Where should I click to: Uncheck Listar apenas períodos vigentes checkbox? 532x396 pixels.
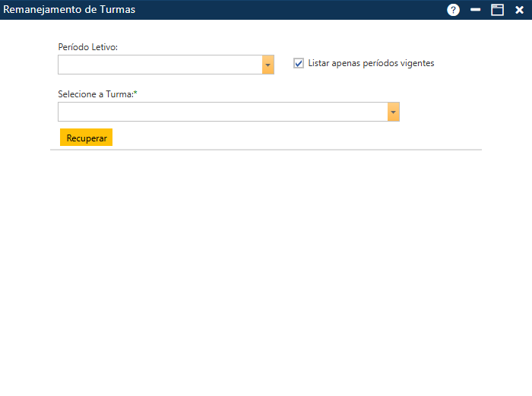pyautogui.click(x=299, y=63)
